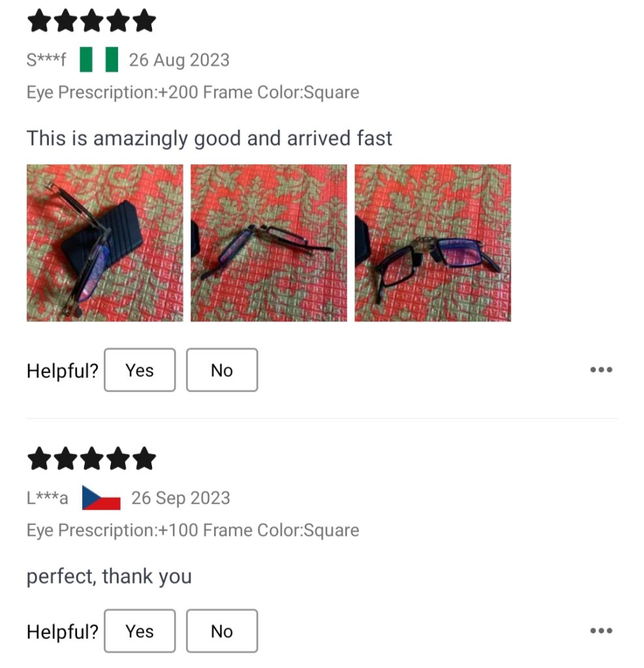Open second photo of folded glasses
The width and height of the screenshot is (644, 668).
tap(269, 243)
